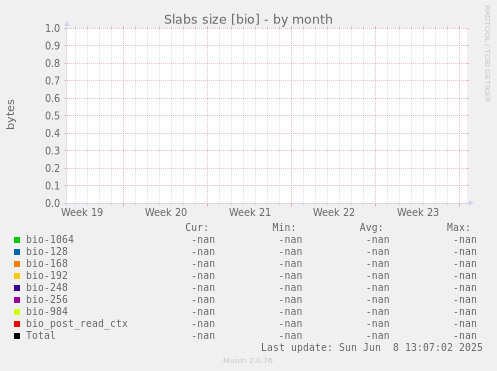Click the bytes y-axis label

tap(11, 114)
